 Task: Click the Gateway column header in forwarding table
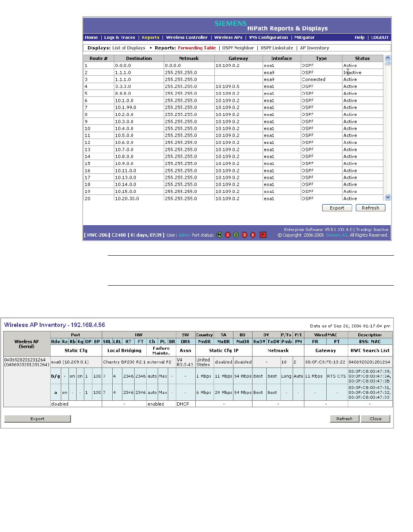click(238, 58)
